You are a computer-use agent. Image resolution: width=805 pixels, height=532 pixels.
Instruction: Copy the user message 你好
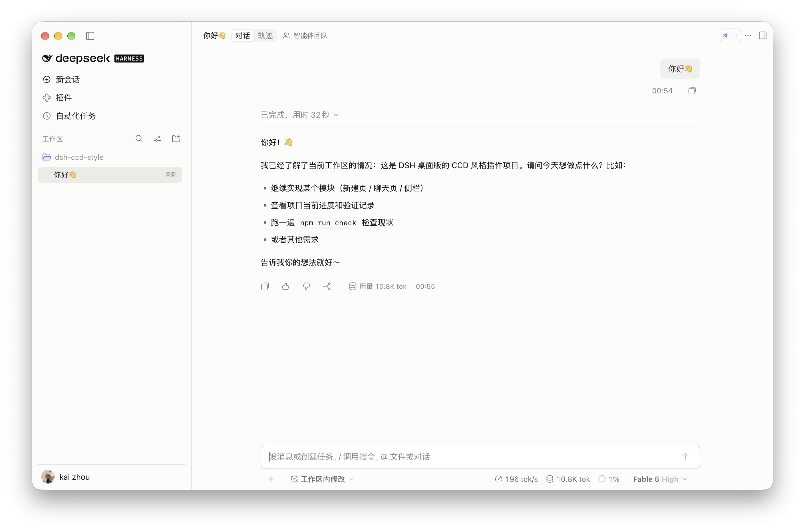[x=692, y=90]
